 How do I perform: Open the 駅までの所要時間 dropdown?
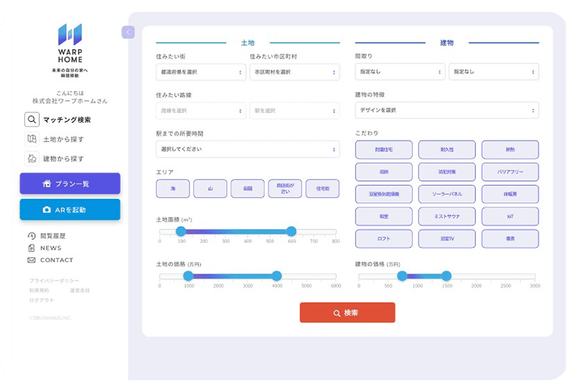click(248, 149)
